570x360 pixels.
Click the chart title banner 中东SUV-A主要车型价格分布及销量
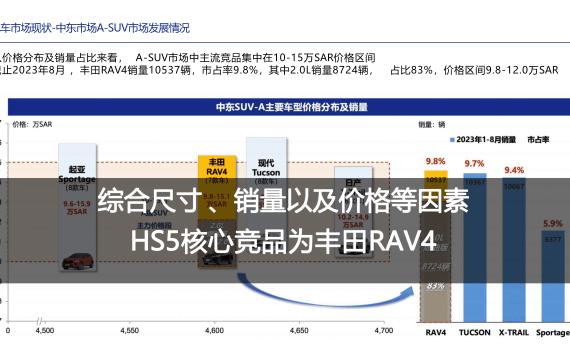pos(292,107)
